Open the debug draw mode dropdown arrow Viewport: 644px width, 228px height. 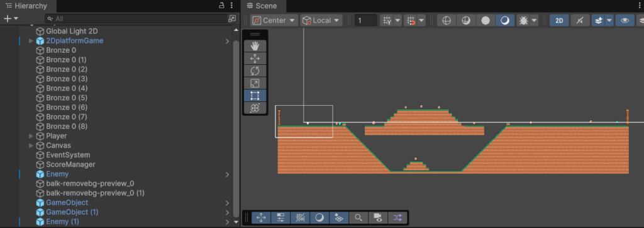[534, 20]
